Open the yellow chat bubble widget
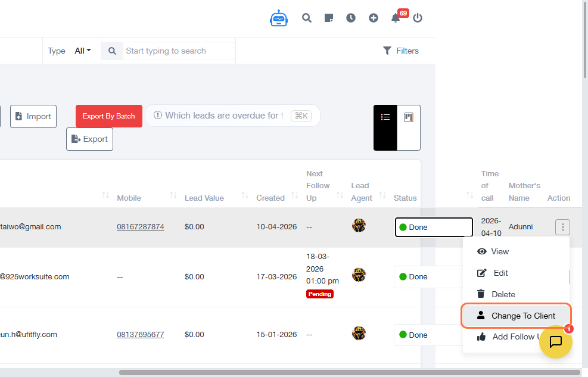This screenshot has height=377, width=588. point(556,342)
